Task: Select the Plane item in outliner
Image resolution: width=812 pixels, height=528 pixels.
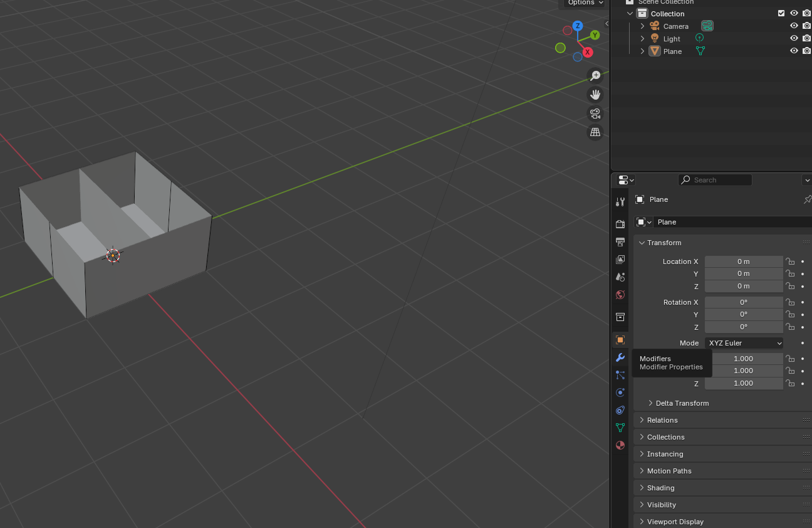Action: click(672, 51)
